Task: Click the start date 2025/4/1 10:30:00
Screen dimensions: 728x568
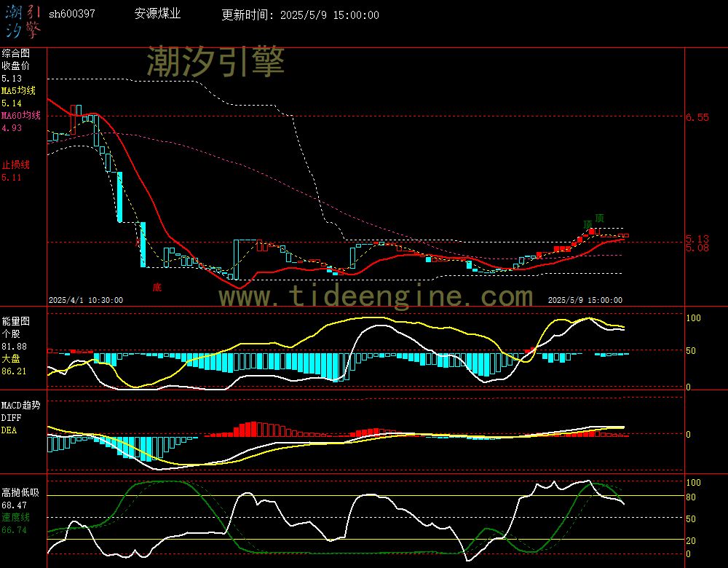Action: click(x=86, y=300)
